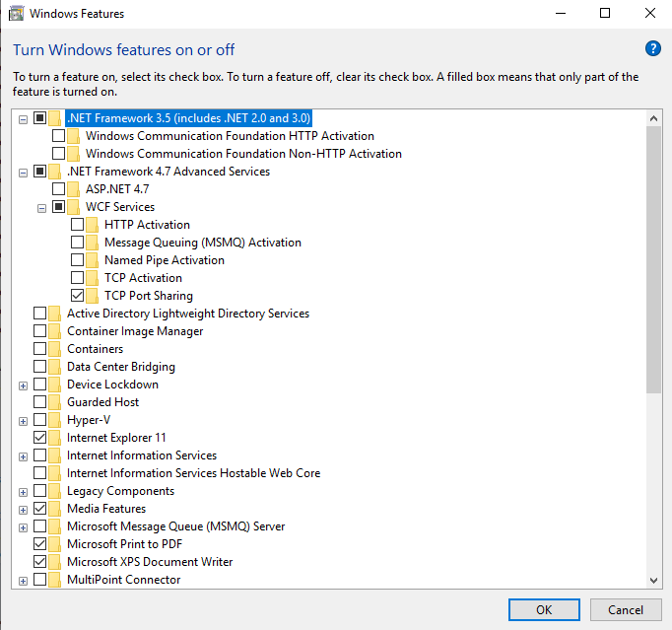Uncheck the Internet Explorer 11 checkbox
The width and height of the screenshot is (672, 630).
39,437
